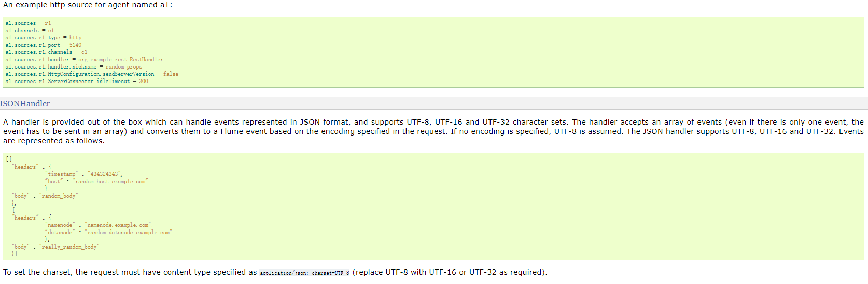
Task: Click the "namenode.example.com" value
Action: tap(118, 225)
